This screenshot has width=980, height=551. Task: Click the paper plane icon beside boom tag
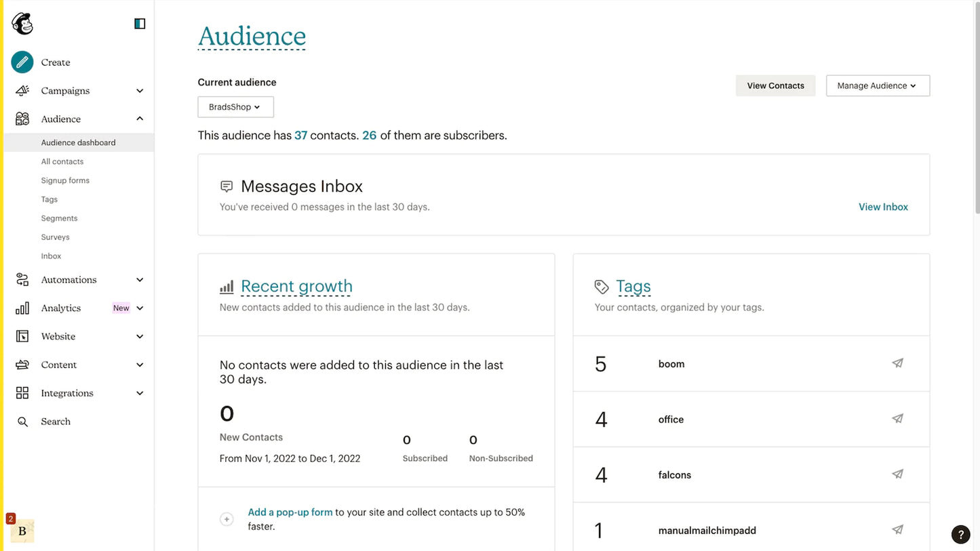point(897,363)
